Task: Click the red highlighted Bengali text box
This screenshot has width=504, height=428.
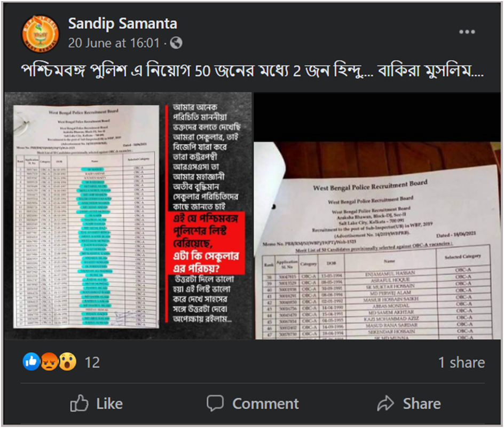Action: tap(206, 243)
